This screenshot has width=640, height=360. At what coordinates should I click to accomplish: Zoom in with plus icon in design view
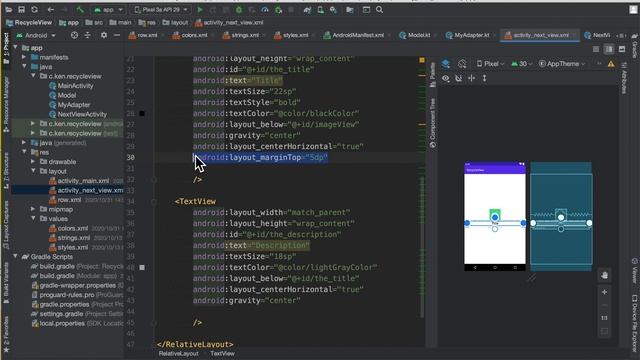pos(604,292)
